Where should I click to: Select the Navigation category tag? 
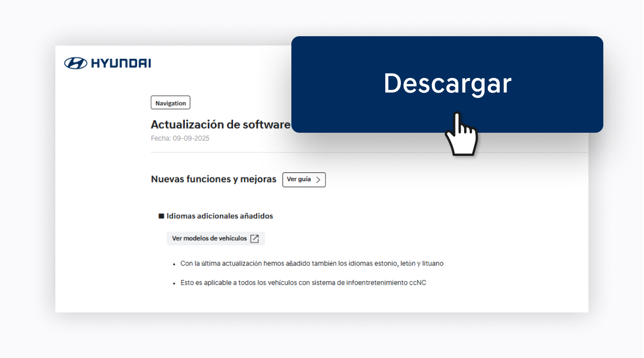170,103
